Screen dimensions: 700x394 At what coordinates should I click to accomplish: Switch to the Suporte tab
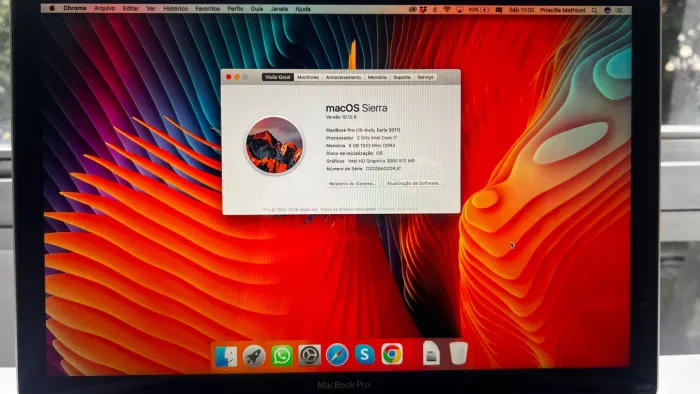click(402, 77)
